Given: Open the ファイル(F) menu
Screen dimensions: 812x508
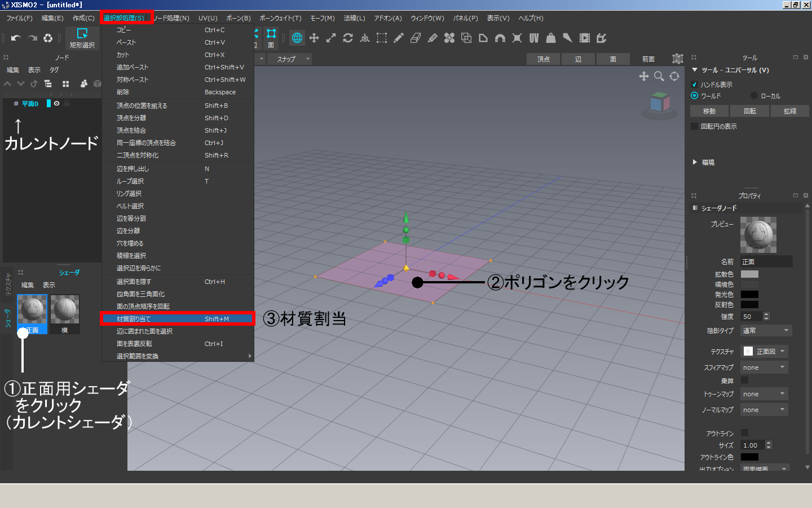Looking at the screenshot, I should coord(20,18).
